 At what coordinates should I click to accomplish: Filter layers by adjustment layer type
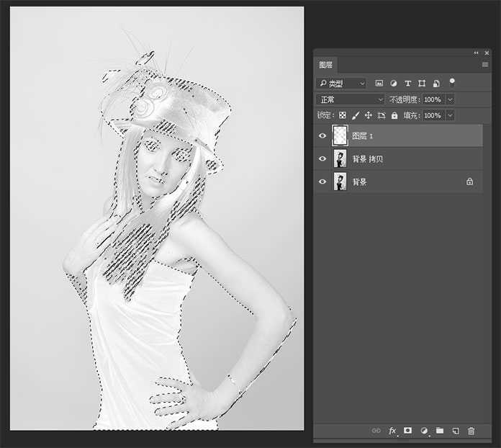(x=394, y=84)
